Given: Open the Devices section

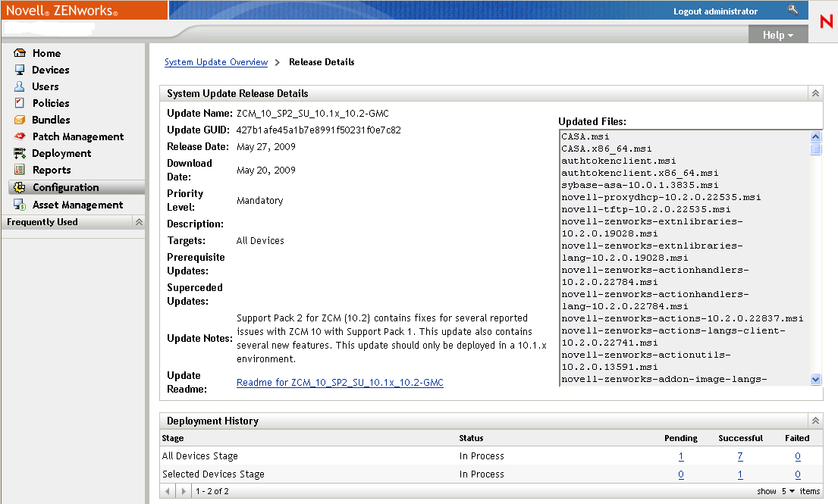Looking at the screenshot, I should 51,70.
